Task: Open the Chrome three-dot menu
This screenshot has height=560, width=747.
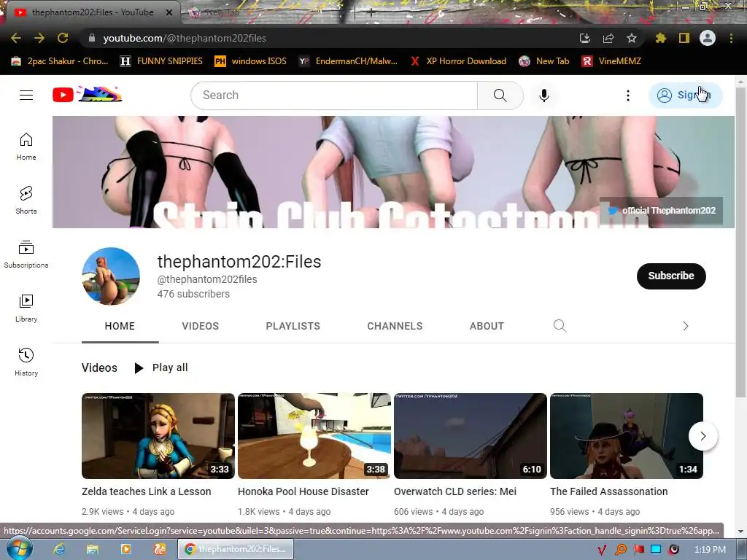Action: [x=731, y=38]
